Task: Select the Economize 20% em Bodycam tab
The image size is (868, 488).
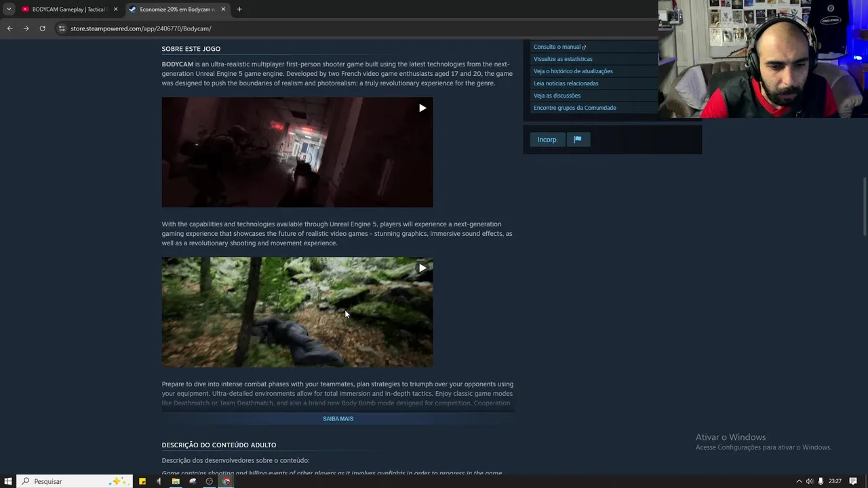Action: (x=176, y=9)
